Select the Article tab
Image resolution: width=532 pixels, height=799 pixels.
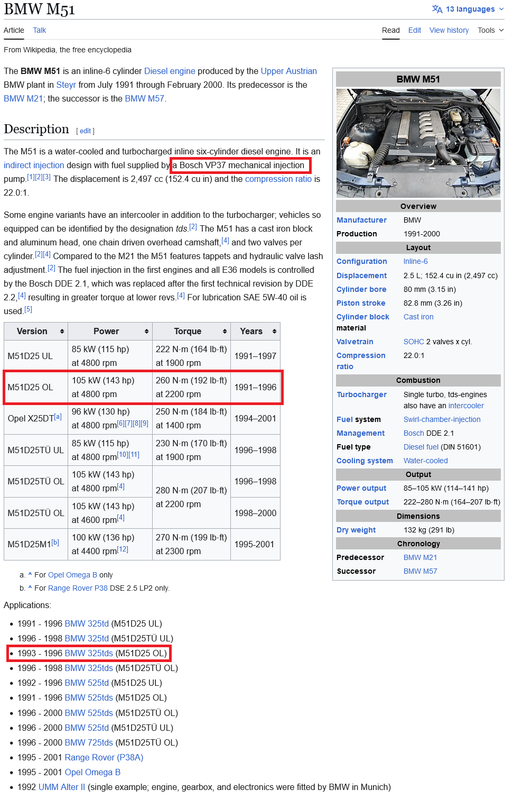(14, 30)
